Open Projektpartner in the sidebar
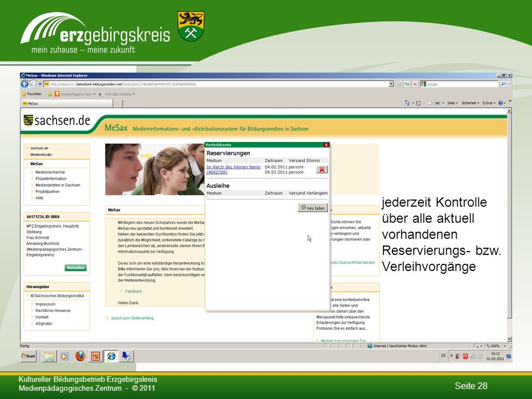The width and height of the screenshot is (532, 399). pos(47,192)
